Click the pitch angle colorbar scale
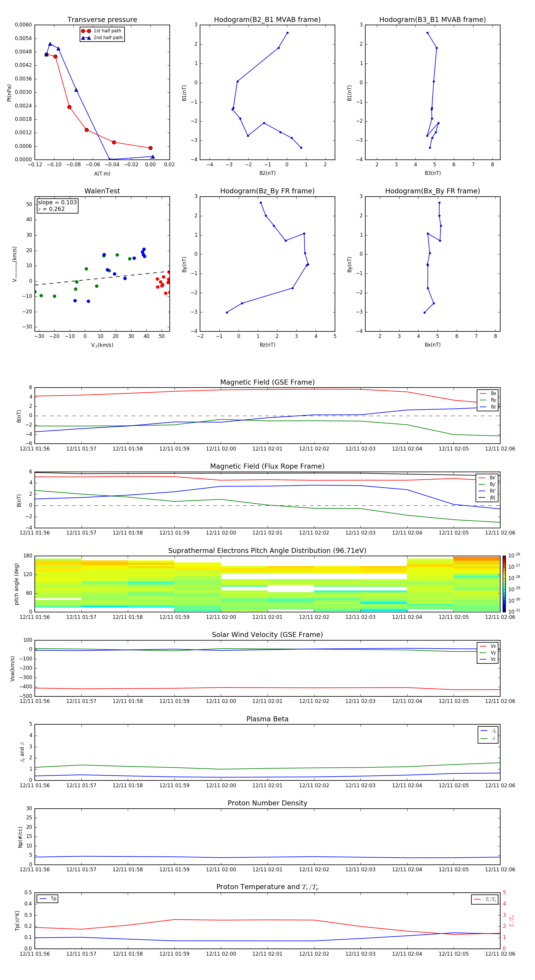This screenshot has height=980, width=535. tap(504, 584)
